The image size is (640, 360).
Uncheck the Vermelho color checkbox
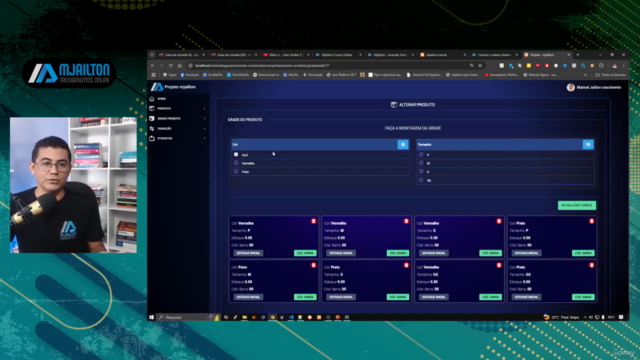coord(236,163)
